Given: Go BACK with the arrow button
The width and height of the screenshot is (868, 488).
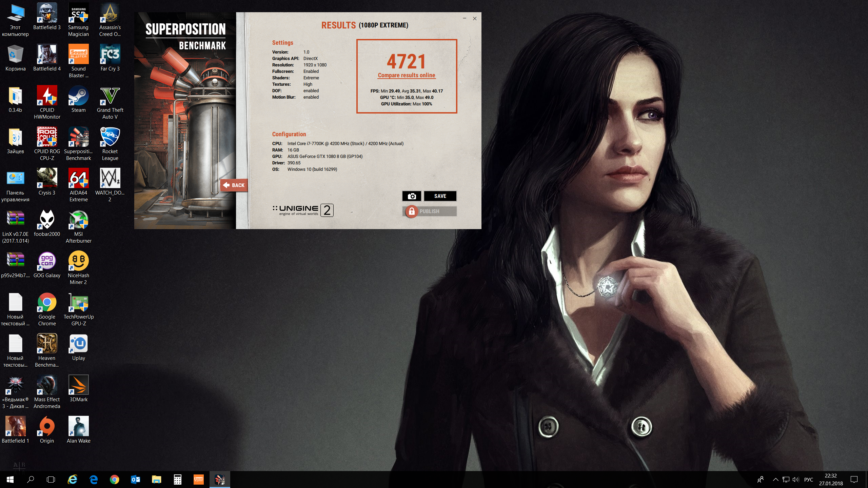Looking at the screenshot, I should pyautogui.click(x=234, y=185).
